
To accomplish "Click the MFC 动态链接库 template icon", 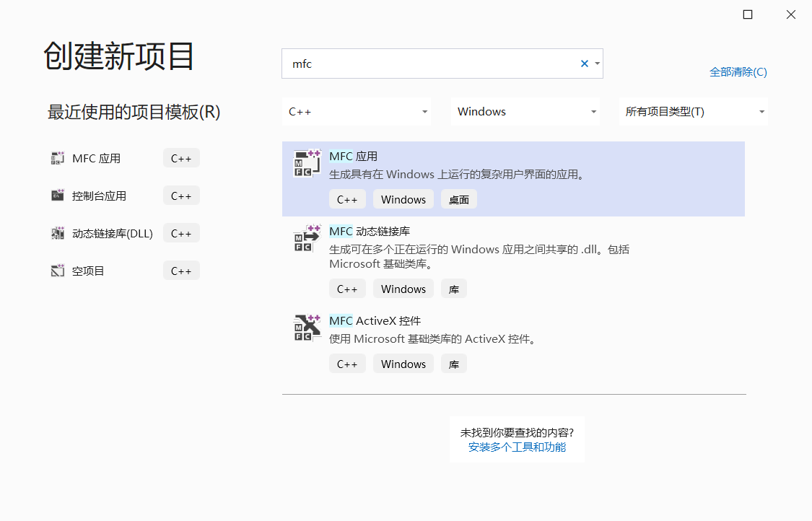I will click(307, 238).
